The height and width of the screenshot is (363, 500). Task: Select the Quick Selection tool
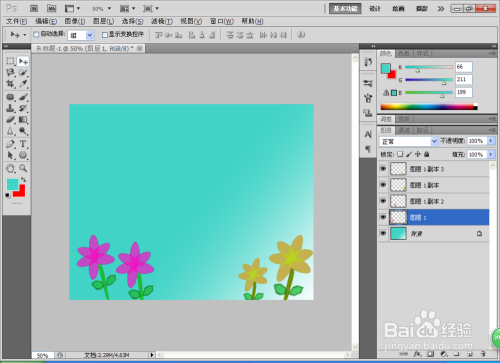(x=23, y=72)
